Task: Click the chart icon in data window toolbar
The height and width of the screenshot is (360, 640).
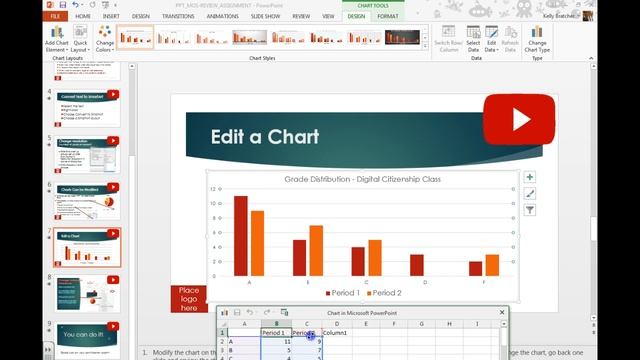Action: click(224, 313)
